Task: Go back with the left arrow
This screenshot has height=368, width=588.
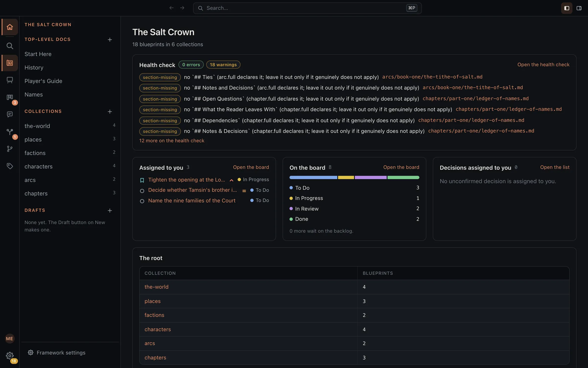Action: [171, 8]
